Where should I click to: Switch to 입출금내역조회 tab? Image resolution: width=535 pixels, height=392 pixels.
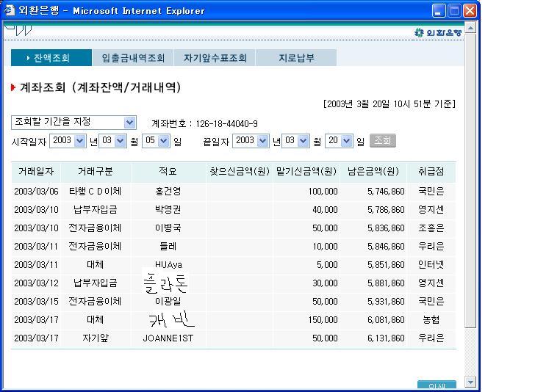(x=133, y=58)
